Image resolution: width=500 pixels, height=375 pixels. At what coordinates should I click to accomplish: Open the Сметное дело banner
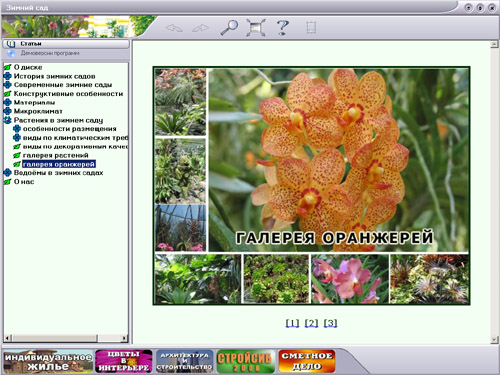[307, 361]
